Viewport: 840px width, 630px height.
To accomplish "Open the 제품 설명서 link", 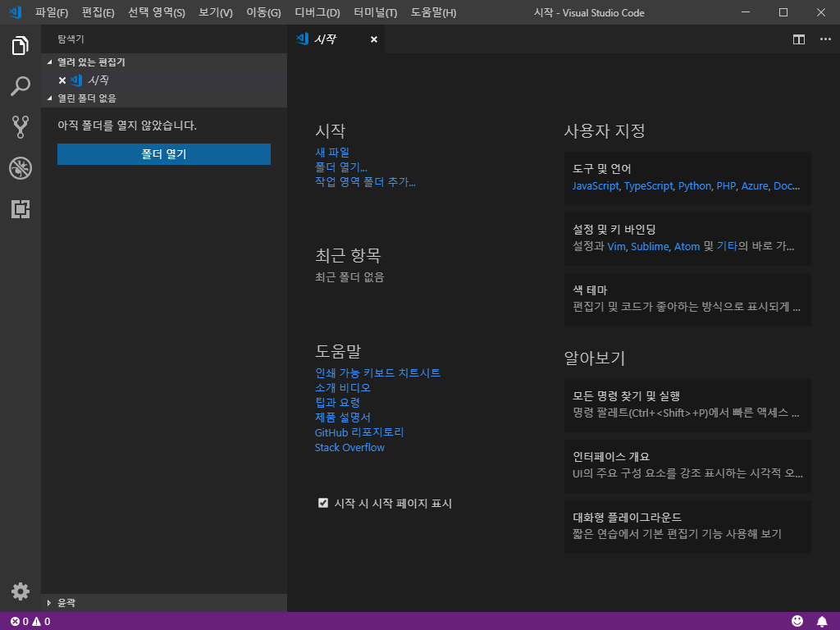I will [343, 418].
